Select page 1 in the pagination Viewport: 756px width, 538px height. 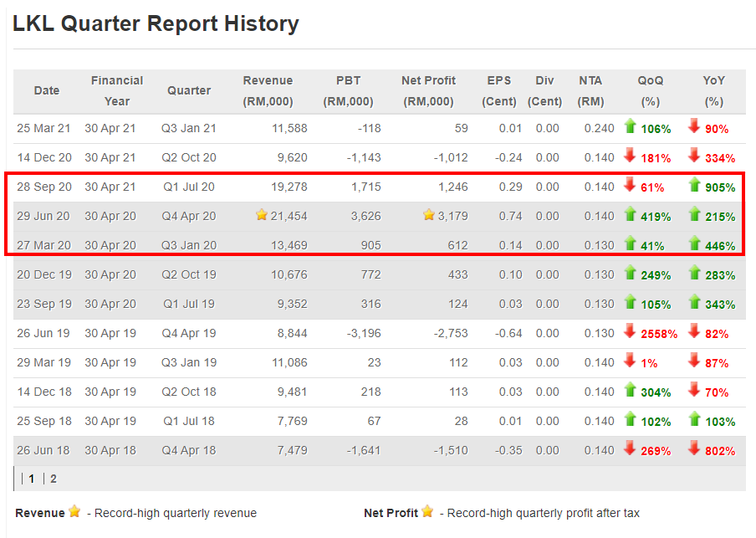[32, 479]
